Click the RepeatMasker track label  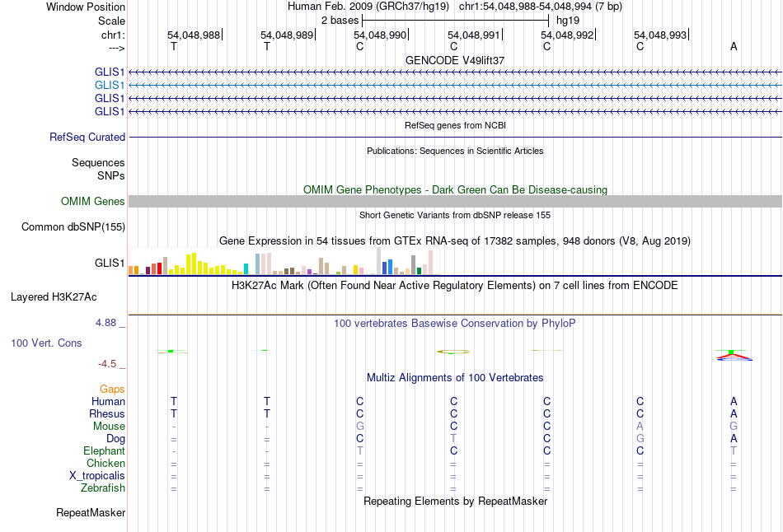click(91, 512)
